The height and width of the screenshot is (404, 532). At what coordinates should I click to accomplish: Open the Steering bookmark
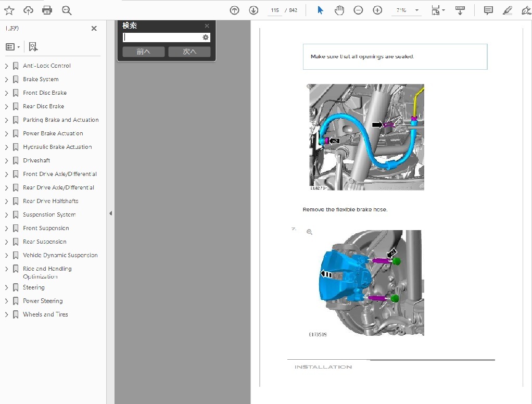coord(34,287)
